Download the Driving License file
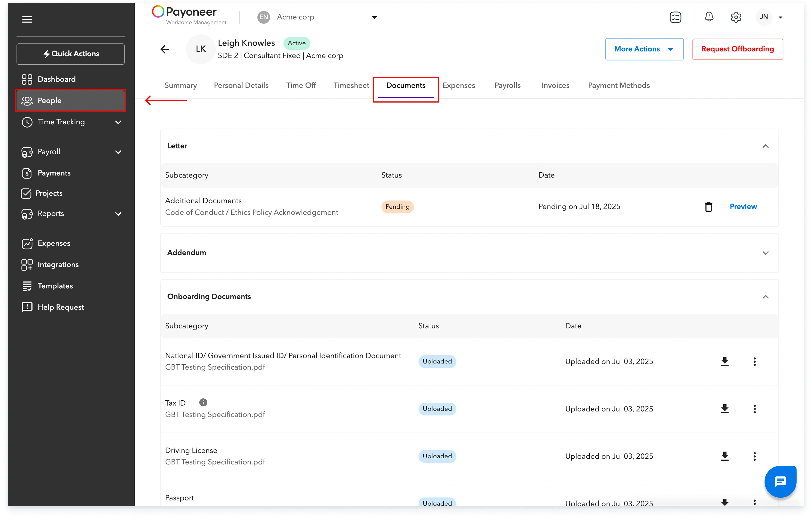Image resolution: width=812 pixels, height=519 pixels. (x=724, y=456)
